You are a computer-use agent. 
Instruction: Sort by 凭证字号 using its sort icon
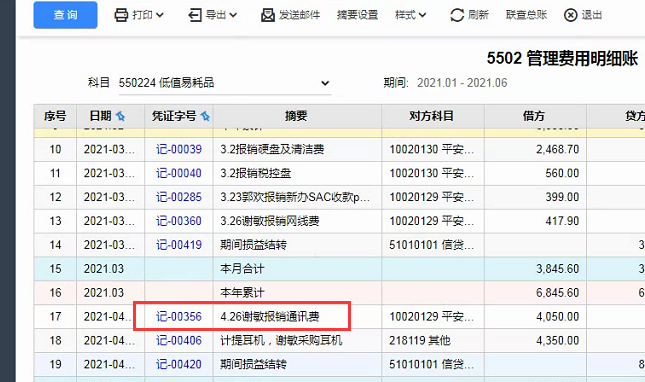[205, 116]
